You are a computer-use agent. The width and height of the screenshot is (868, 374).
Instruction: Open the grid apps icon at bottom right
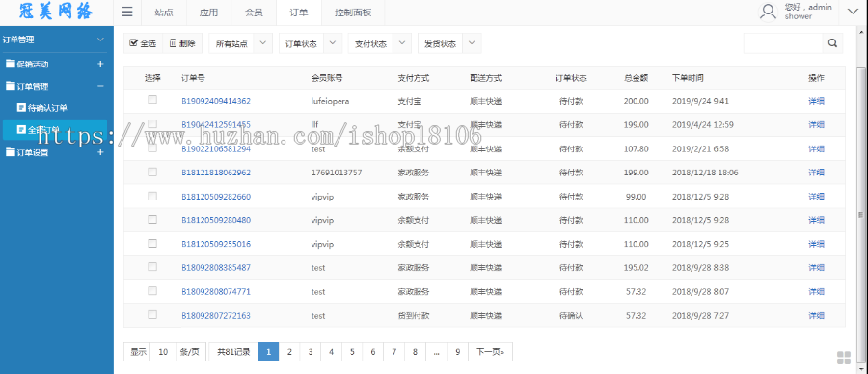(844, 358)
